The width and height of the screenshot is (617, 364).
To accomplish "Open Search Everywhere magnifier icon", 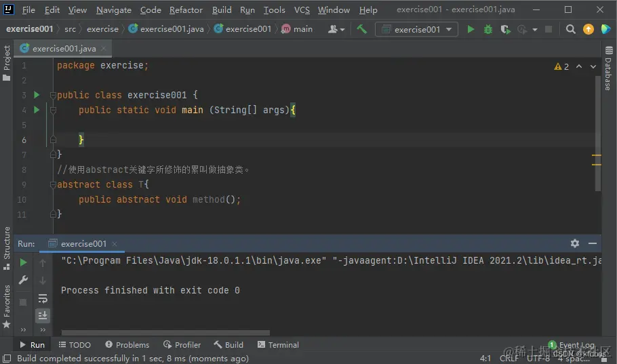I will pos(571,29).
